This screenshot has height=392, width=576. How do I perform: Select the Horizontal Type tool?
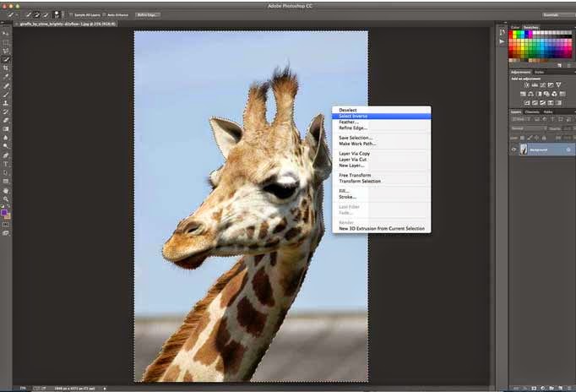6,164
